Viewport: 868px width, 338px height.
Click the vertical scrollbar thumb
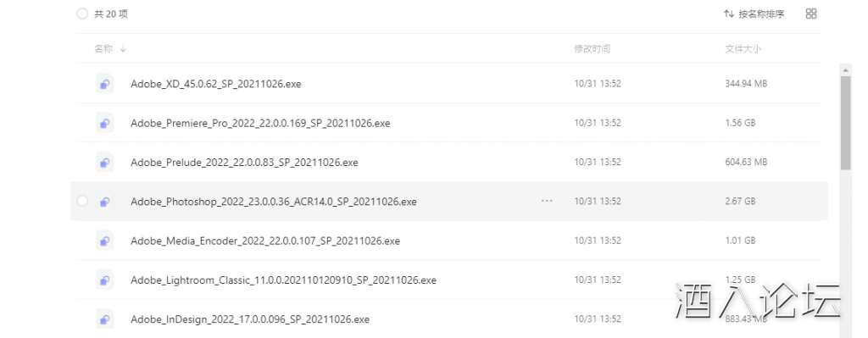[845, 123]
